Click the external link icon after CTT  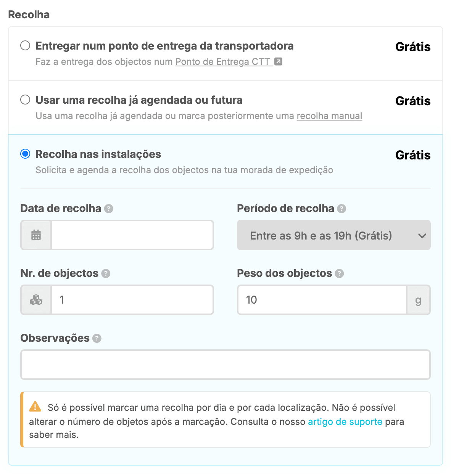pos(279,61)
